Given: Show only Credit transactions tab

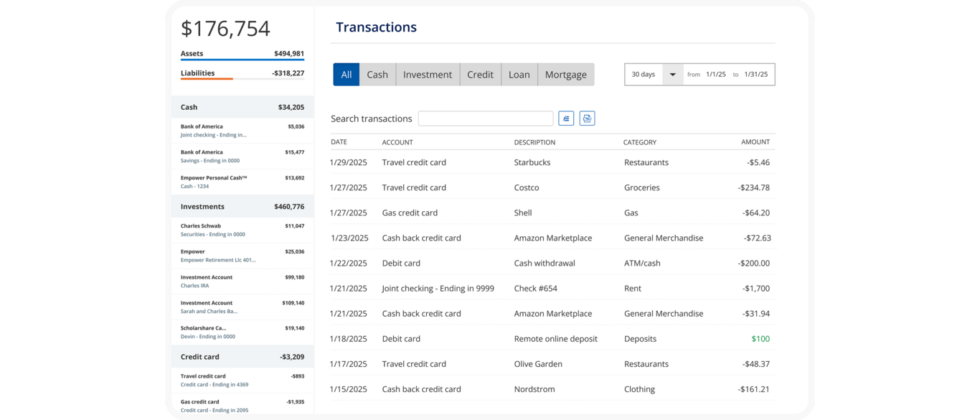Looking at the screenshot, I should [x=480, y=75].
